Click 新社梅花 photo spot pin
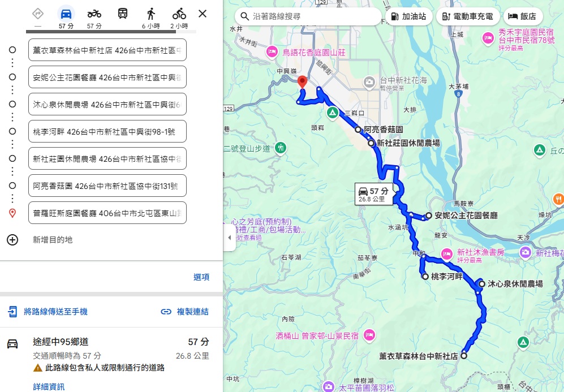This screenshot has width=564, height=392. tap(526, 252)
